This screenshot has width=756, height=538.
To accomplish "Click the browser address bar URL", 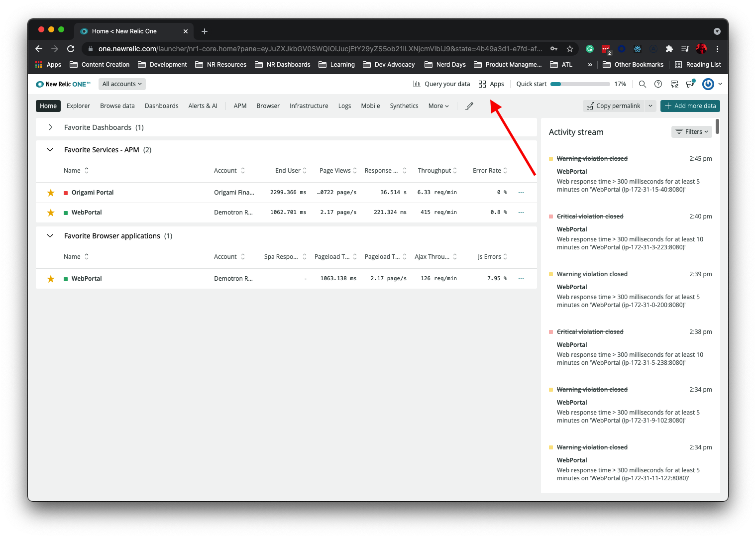I will tap(320, 49).
